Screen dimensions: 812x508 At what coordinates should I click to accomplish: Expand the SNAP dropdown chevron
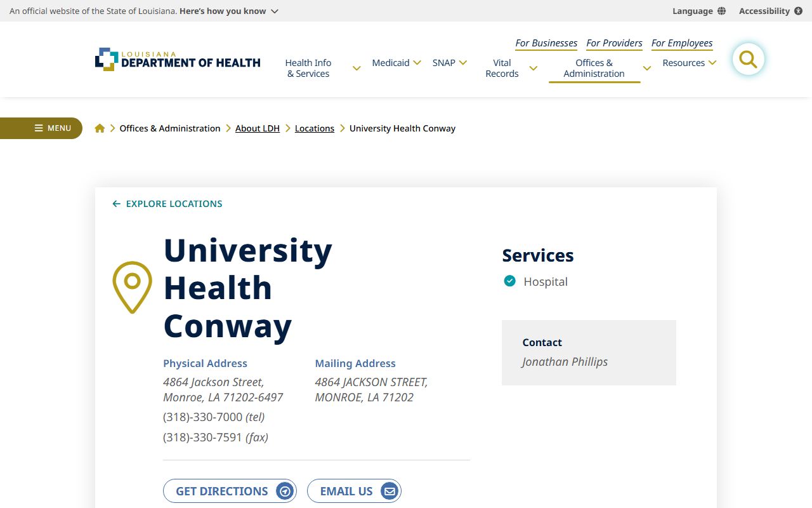[x=463, y=63]
